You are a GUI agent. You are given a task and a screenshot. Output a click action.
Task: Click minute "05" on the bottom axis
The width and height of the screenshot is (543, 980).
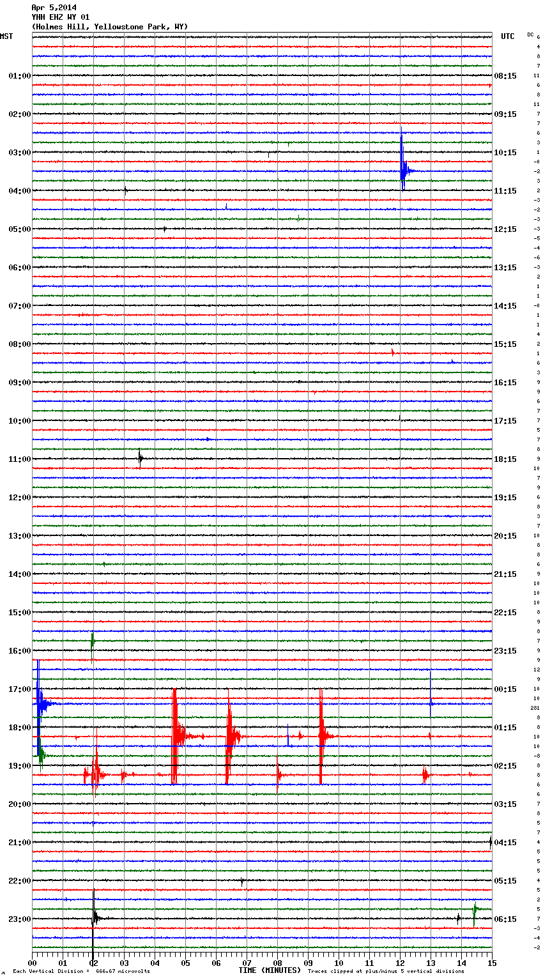pyautogui.click(x=185, y=963)
